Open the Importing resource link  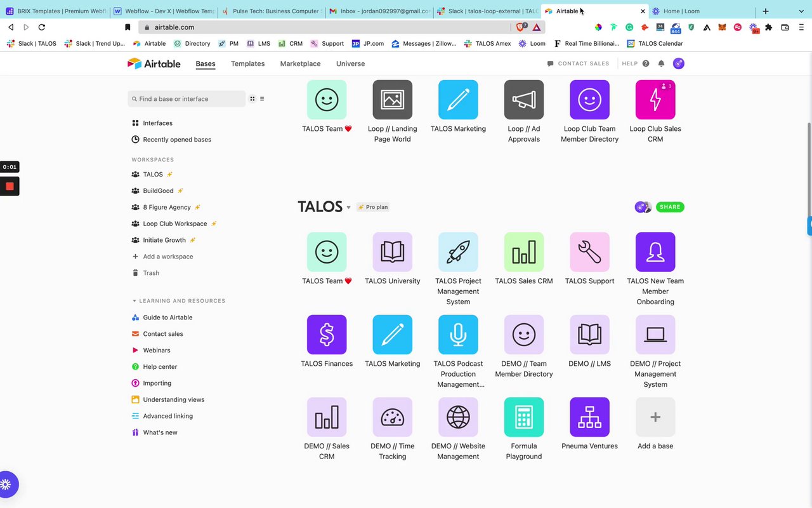tap(152, 384)
